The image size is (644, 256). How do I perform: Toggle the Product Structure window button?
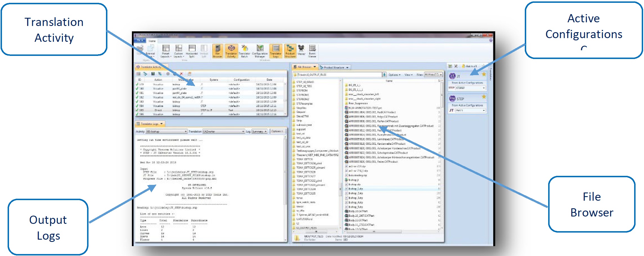click(x=290, y=51)
